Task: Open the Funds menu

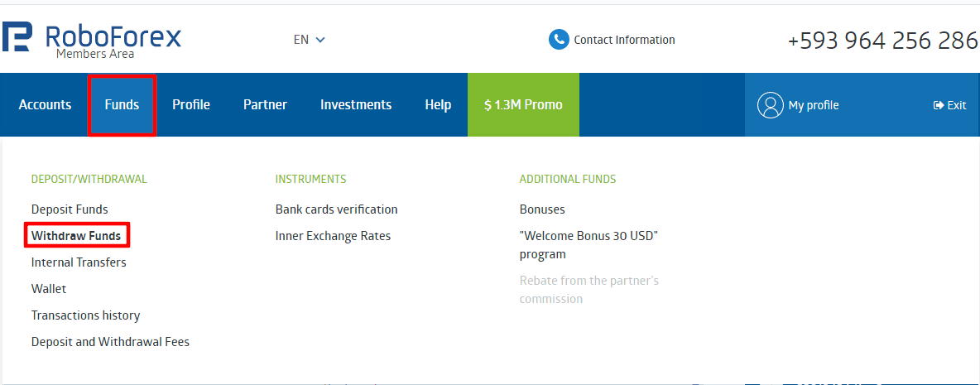Action: [x=122, y=105]
